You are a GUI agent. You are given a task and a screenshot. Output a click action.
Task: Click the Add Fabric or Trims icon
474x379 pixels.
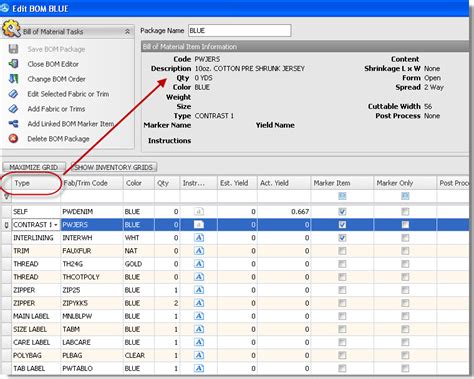tap(13, 109)
